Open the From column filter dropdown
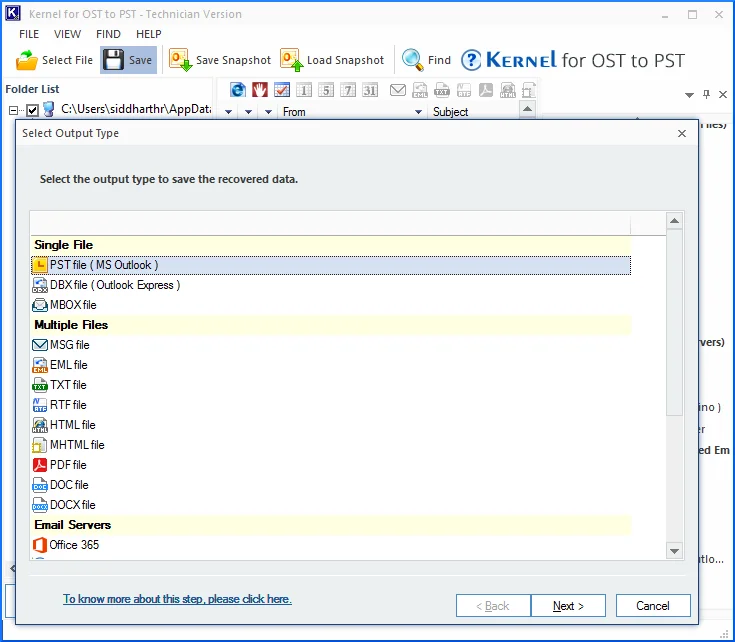This screenshot has height=642, width=735. [419, 112]
